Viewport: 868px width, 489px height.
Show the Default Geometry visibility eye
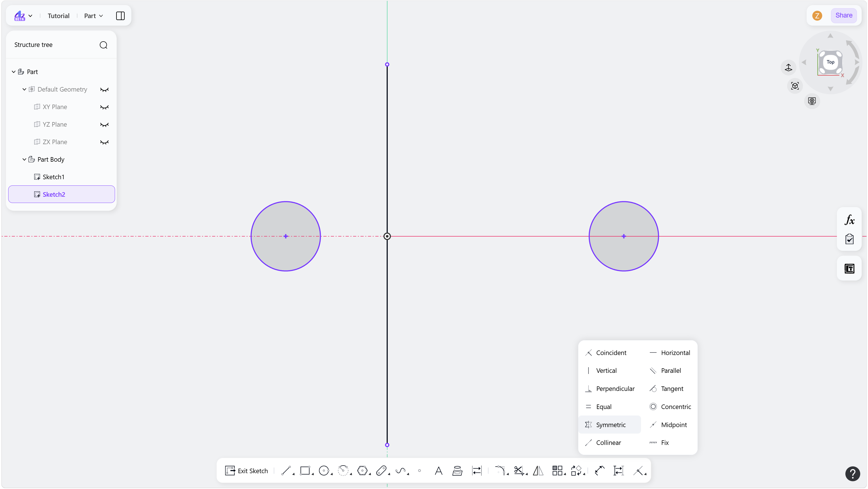tap(105, 90)
